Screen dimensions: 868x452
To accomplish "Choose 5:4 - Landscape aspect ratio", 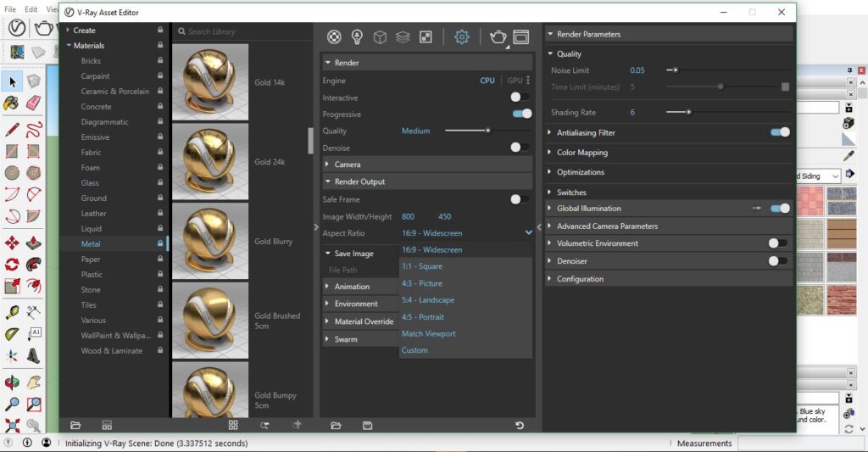I will point(465,299).
